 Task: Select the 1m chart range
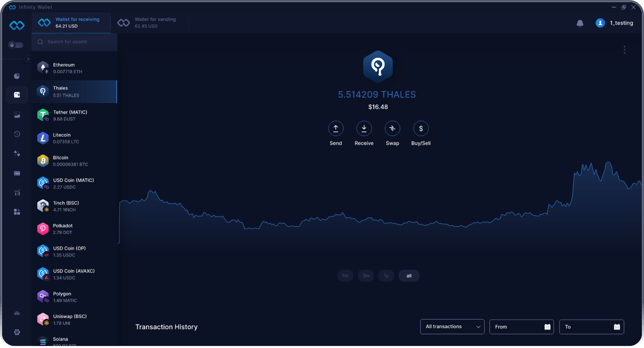pos(345,276)
